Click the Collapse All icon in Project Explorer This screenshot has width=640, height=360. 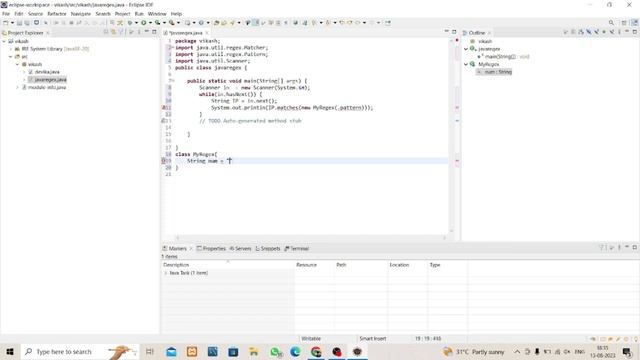click(106, 32)
